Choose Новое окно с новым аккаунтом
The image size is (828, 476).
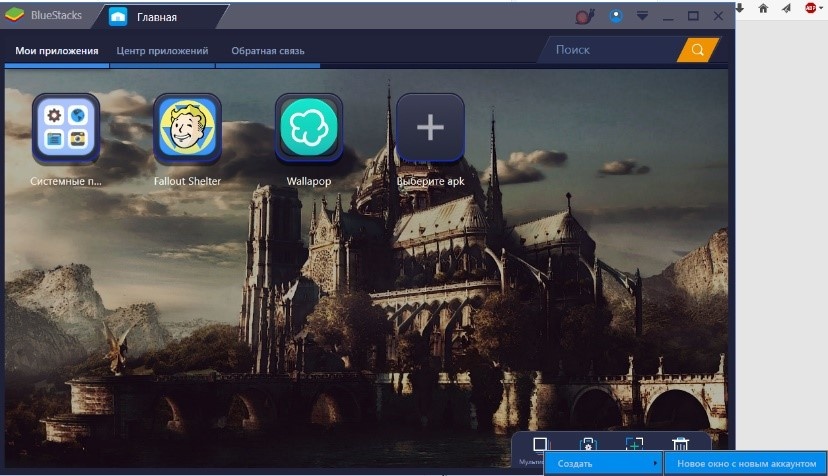coord(746,463)
